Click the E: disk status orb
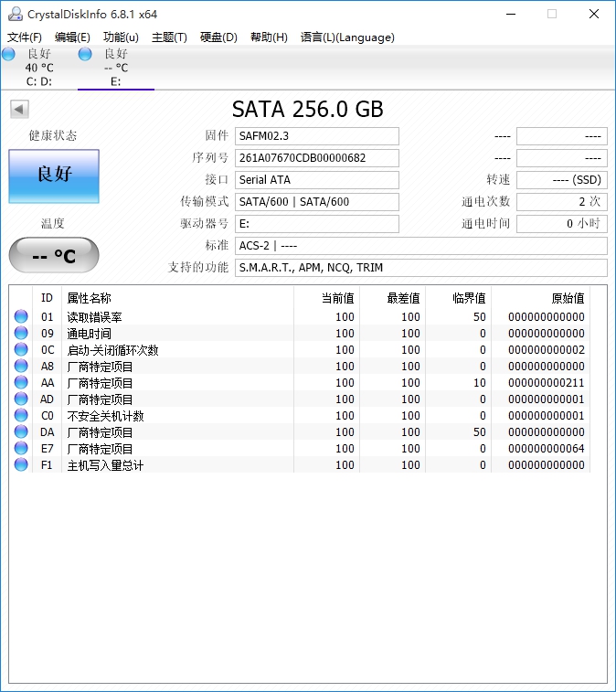The height and width of the screenshot is (692, 616). pyautogui.click(x=85, y=55)
